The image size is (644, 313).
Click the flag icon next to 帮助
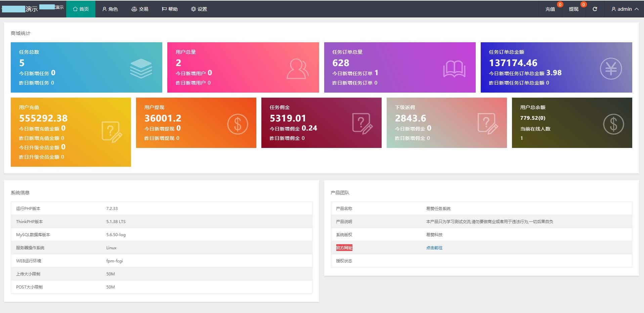coord(164,9)
